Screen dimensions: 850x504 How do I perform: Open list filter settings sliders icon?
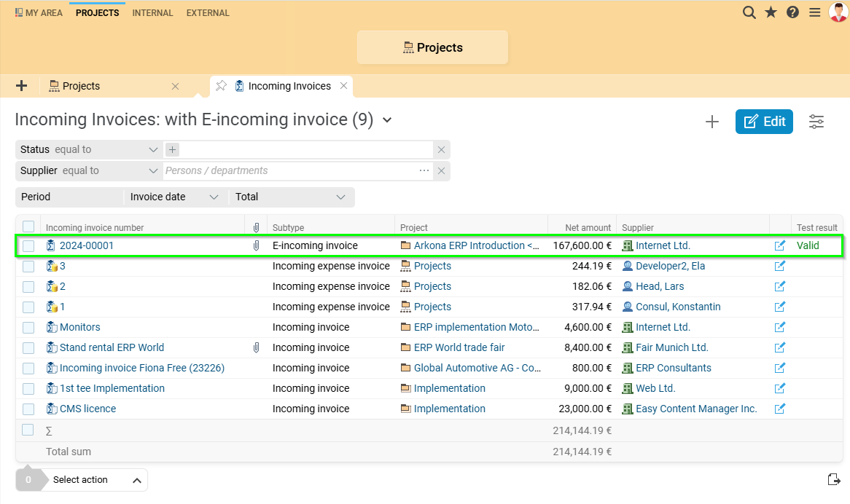816,122
